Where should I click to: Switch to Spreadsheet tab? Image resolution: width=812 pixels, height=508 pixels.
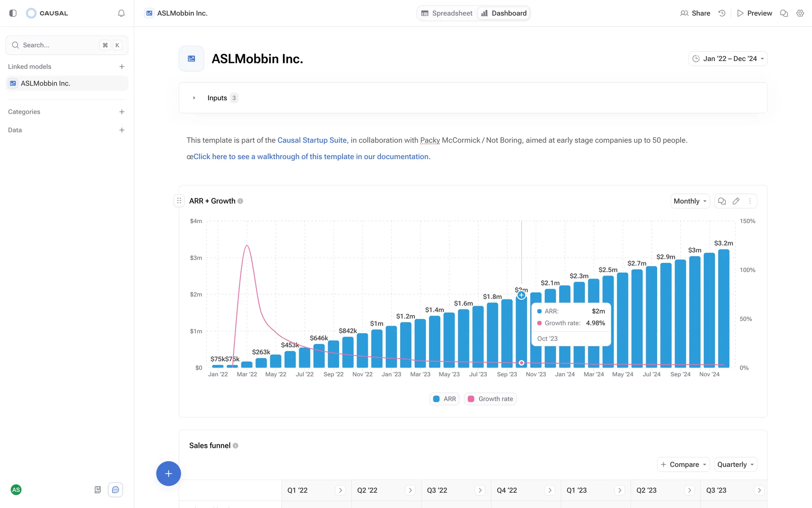[447, 13]
